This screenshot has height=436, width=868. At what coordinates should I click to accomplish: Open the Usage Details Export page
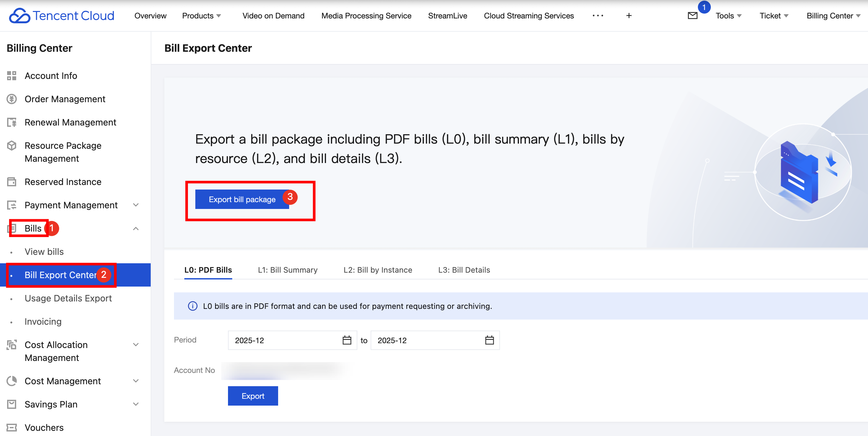click(x=68, y=298)
